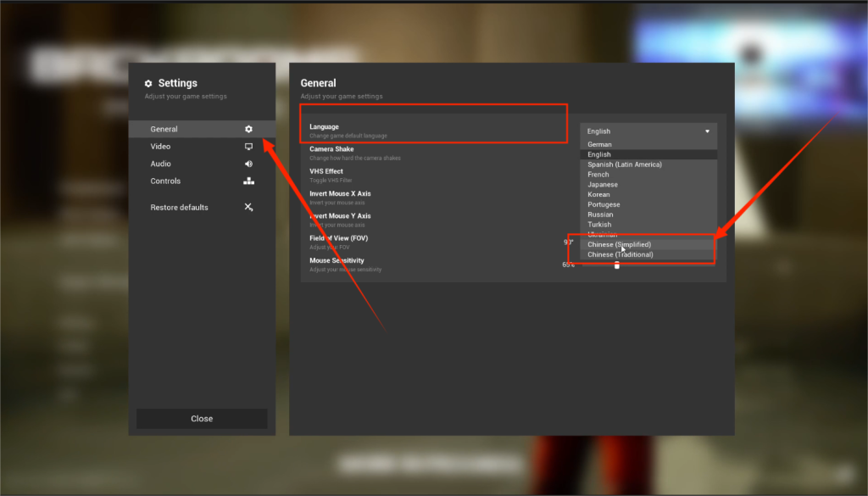868x496 pixels.
Task: Select German from the language list
Action: coord(599,145)
